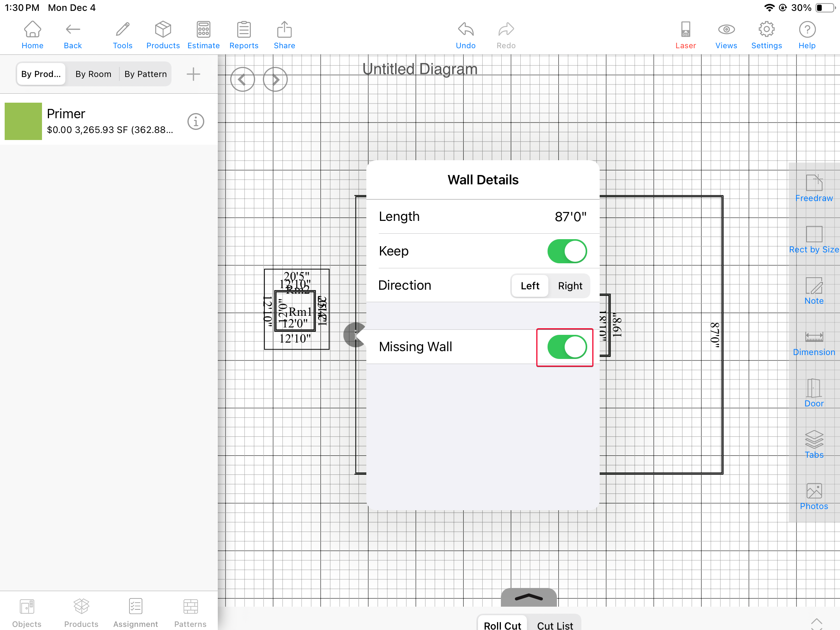The image size is (840, 630).
Task: Open the Photos tool
Action: pyautogui.click(x=814, y=496)
